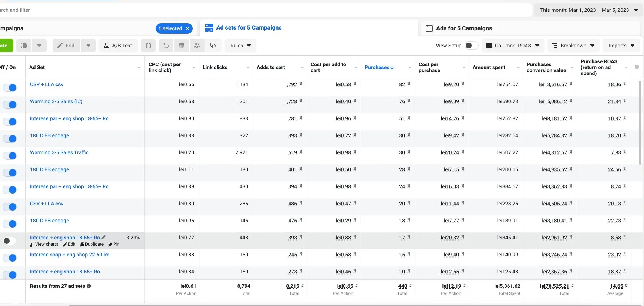Toggle Warming 3-5 Sales Traffic ad set

pyautogui.click(x=10, y=156)
